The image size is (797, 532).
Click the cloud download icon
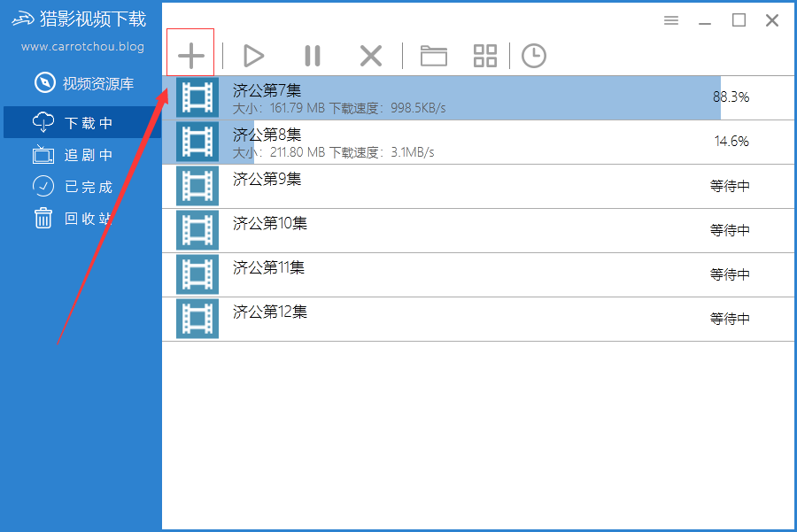pyautogui.click(x=43, y=122)
